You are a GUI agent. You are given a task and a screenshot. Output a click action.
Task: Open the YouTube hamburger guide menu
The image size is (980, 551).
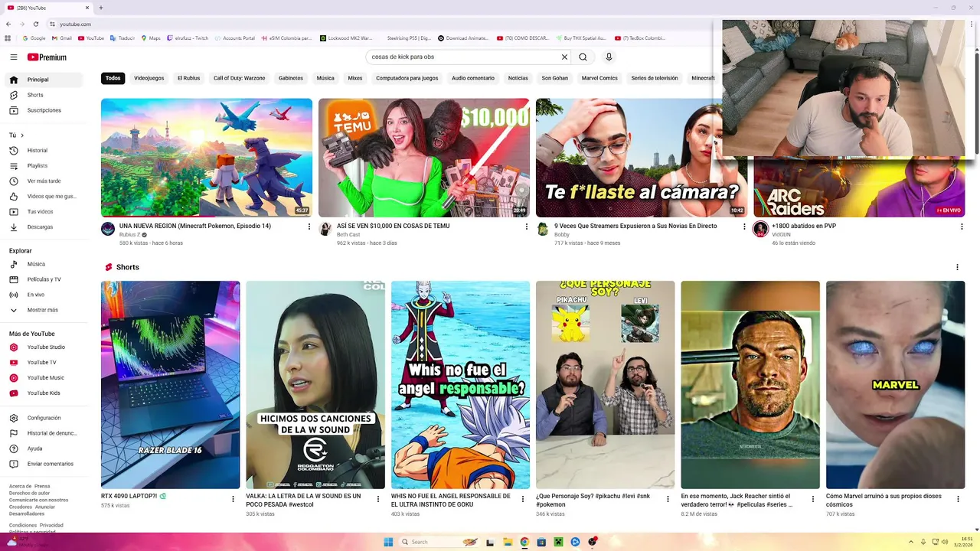coord(14,57)
